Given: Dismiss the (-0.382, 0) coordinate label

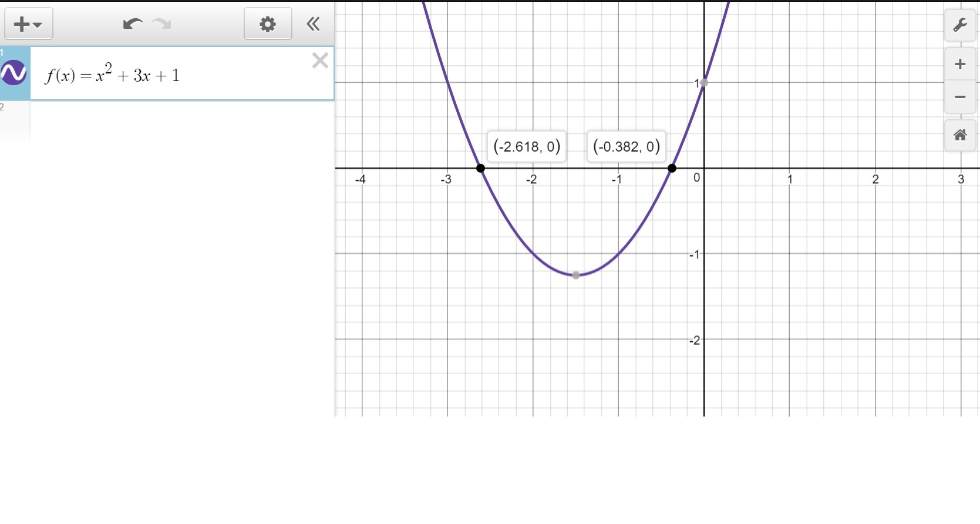Looking at the screenshot, I should [x=627, y=146].
